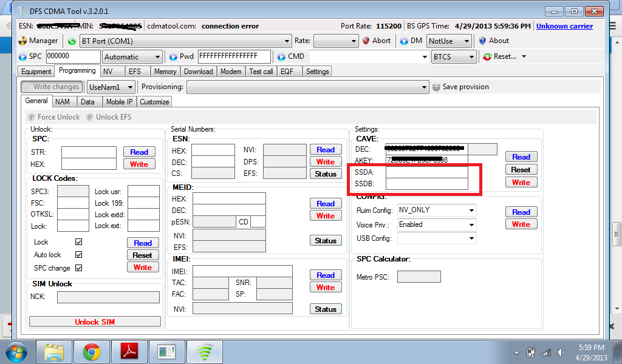This screenshot has height=364, width=622.
Task: Expand the Provisioning dropdown
Action: 308,87
